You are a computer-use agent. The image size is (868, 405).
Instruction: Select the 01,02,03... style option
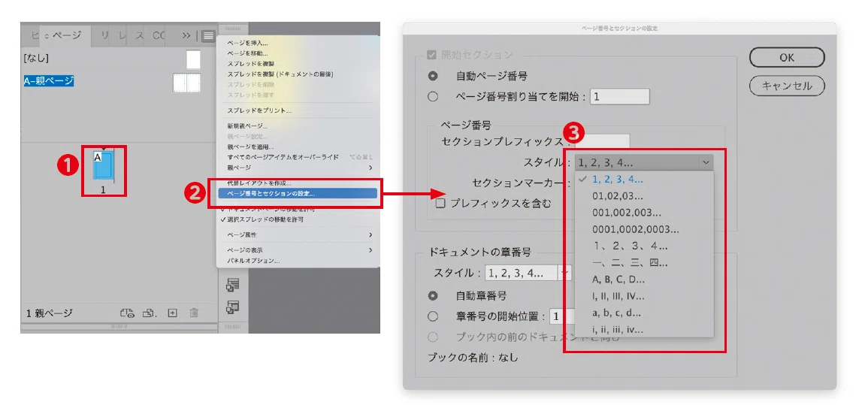click(x=645, y=196)
